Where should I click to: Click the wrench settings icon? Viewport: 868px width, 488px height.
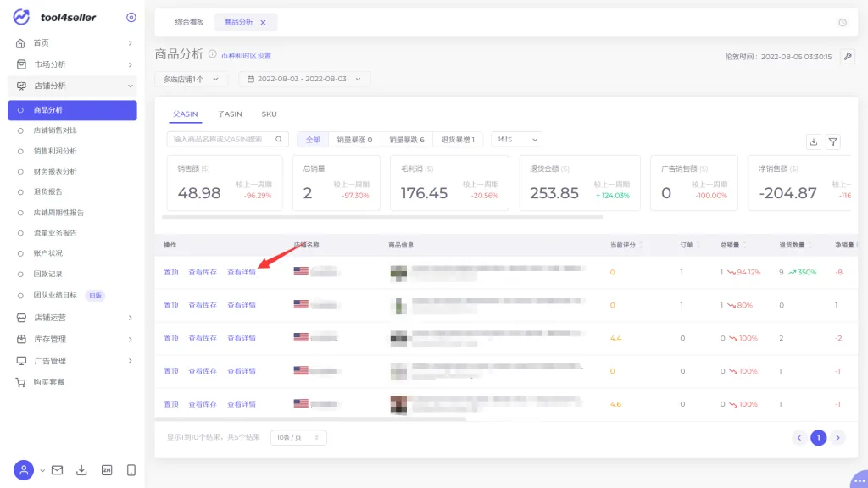[x=848, y=57]
